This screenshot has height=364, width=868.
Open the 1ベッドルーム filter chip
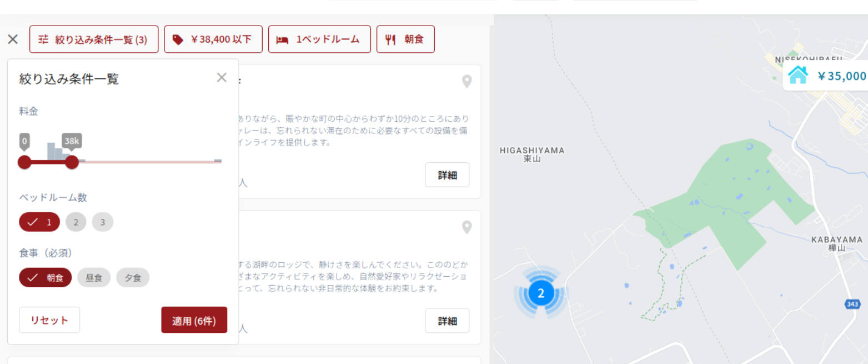coord(319,39)
